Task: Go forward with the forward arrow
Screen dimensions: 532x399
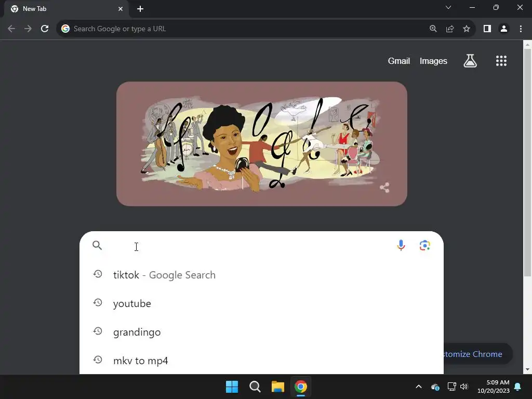Action: point(28,29)
